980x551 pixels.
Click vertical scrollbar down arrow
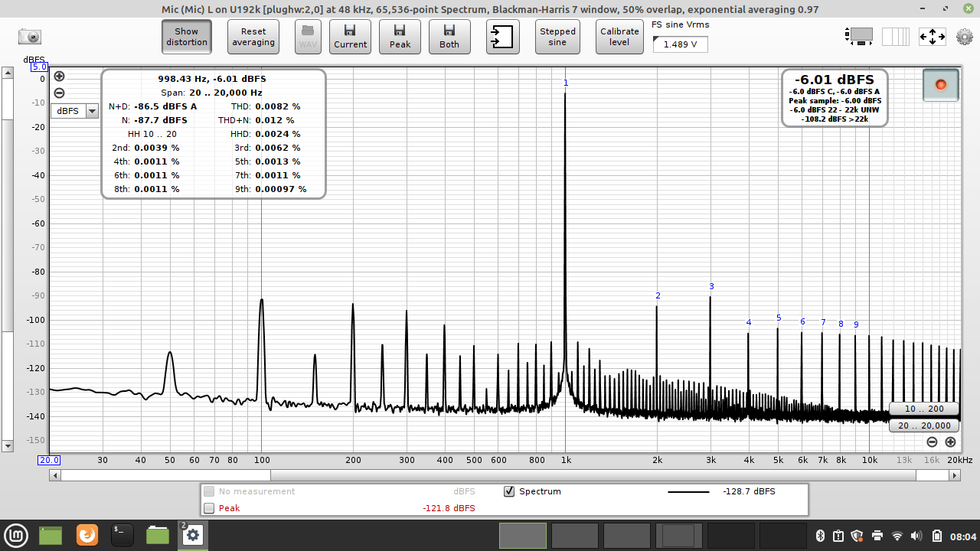point(8,445)
